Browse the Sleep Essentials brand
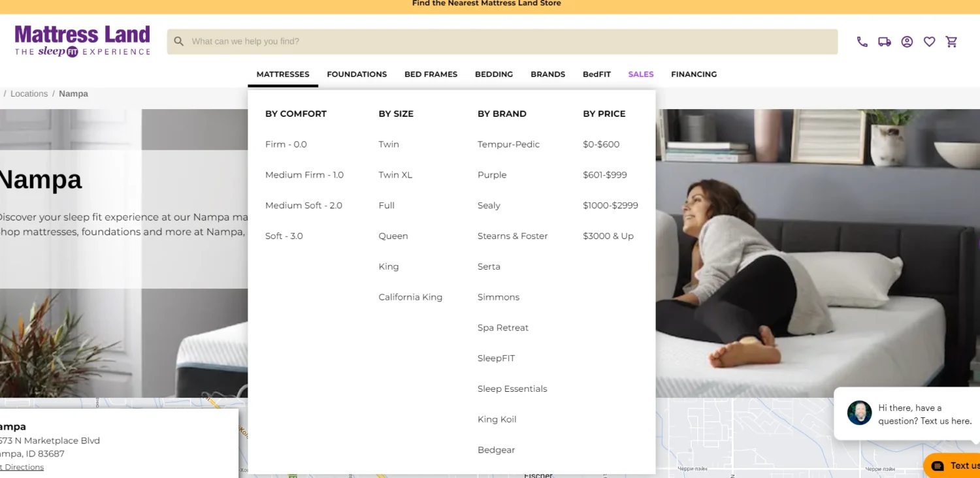The image size is (980, 478). pyautogui.click(x=512, y=389)
